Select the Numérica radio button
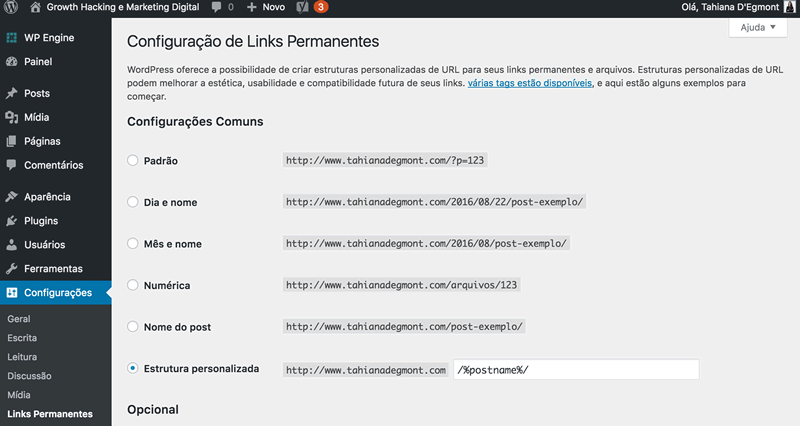This screenshot has height=426, width=800. click(x=133, y=285)
